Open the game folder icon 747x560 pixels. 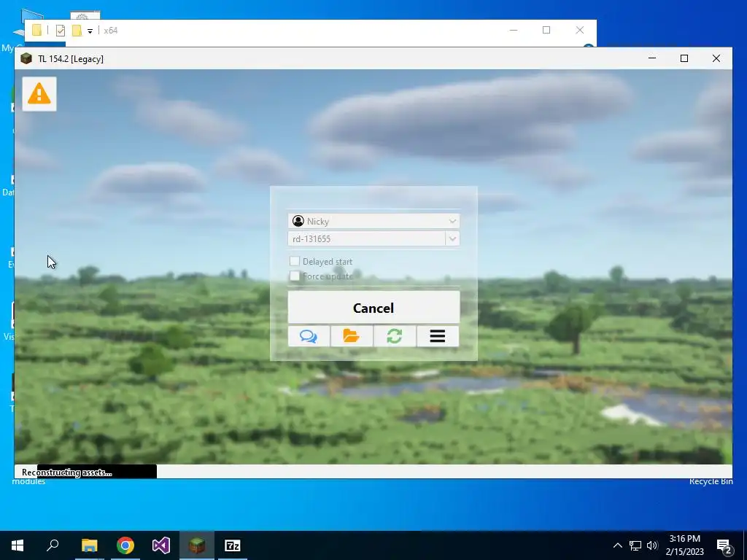[352, 336]
